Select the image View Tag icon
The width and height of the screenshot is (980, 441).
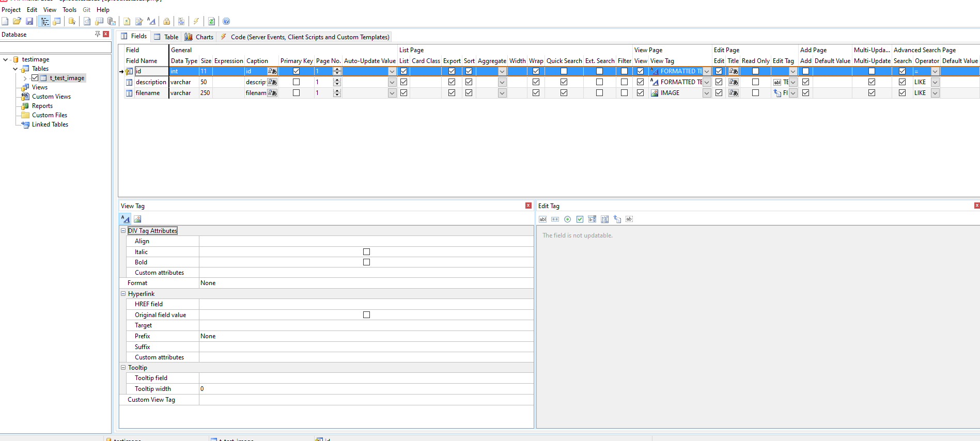pos(137,219)
